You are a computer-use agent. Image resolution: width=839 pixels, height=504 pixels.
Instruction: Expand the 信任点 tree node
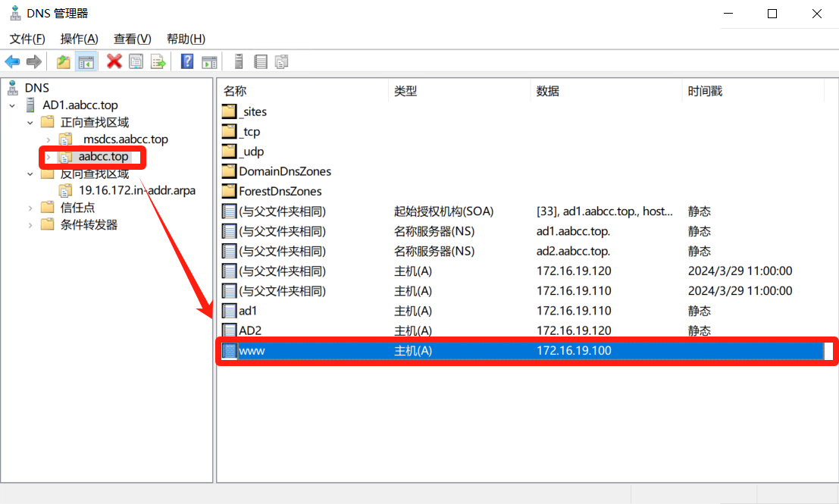[30, 208]
